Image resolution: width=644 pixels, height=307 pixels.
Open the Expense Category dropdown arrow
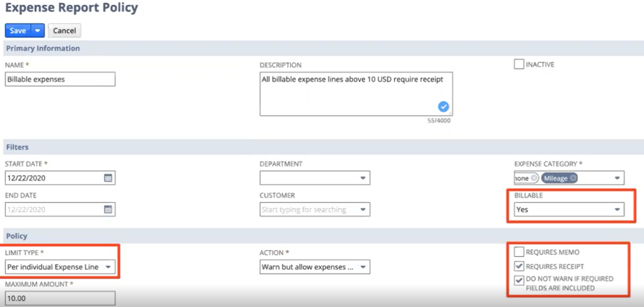[x=617, y=178]
